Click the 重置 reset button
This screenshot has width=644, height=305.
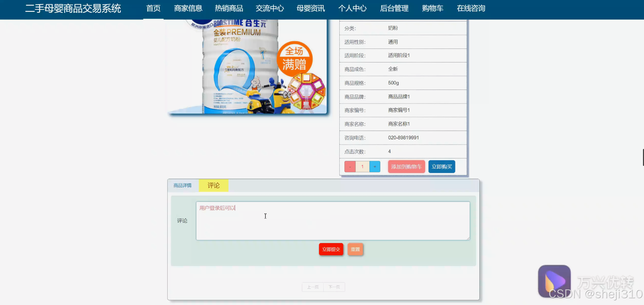point(355,249)
